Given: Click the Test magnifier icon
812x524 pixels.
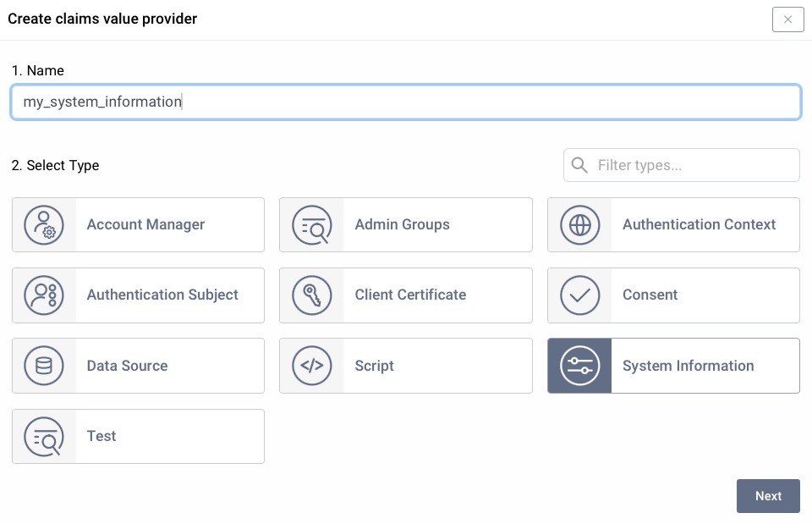Looking at the screenshot, I should pyautogui.click(x=44, y=436).
